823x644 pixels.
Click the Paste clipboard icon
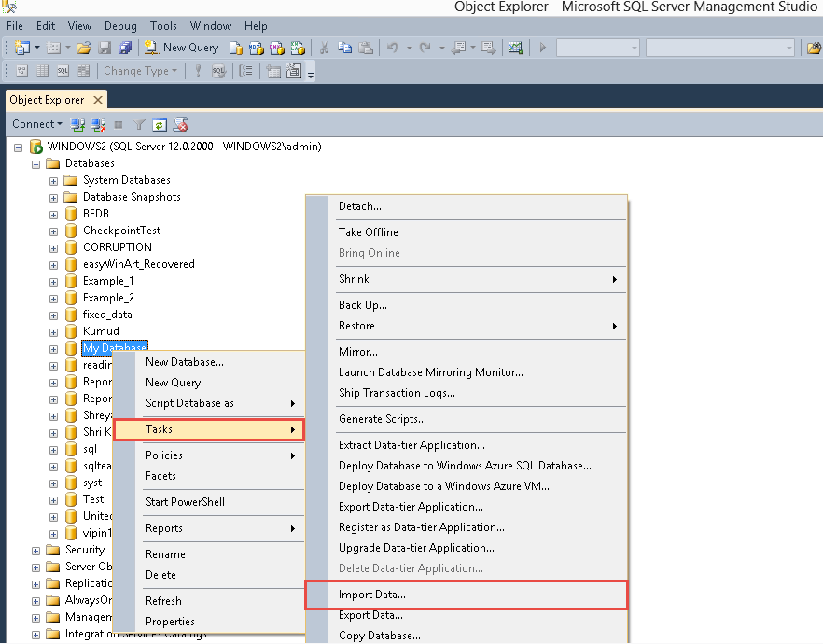pyautogui.click(x=366, y=48)
